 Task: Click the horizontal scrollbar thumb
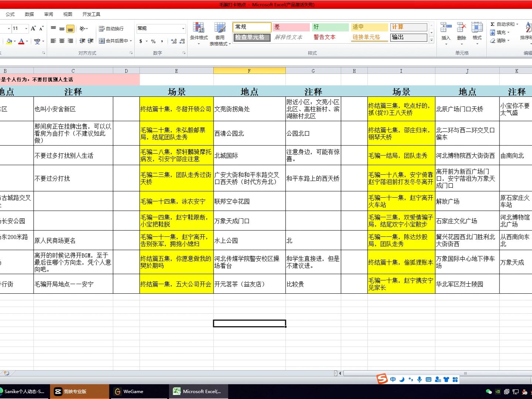click(465, 374)
